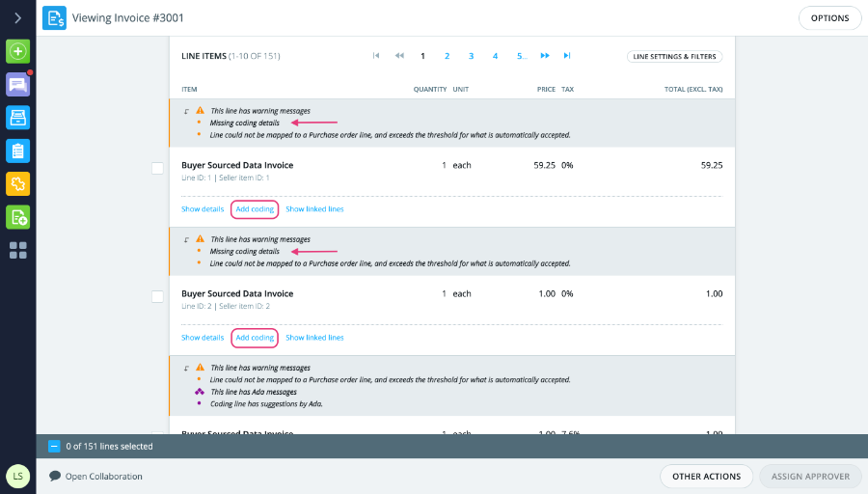Open the apps grid icon
The width and height of the screenshot is (868, 494).
(x=17, y=250)
